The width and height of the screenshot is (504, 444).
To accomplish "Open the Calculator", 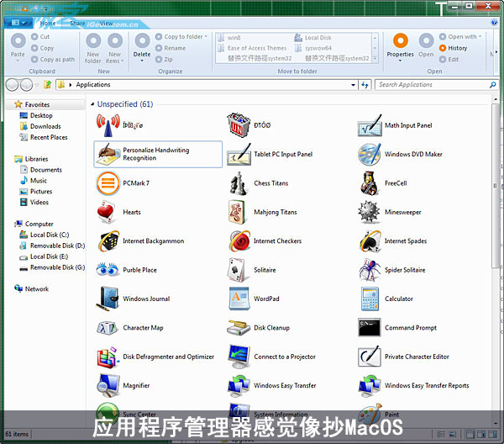I will (x=386, y=299).
